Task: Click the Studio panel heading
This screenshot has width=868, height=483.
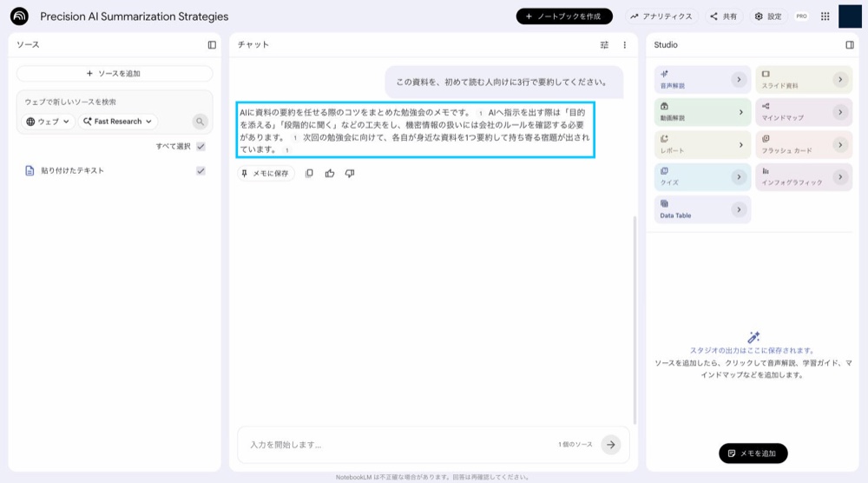Action: click(666, 45)
